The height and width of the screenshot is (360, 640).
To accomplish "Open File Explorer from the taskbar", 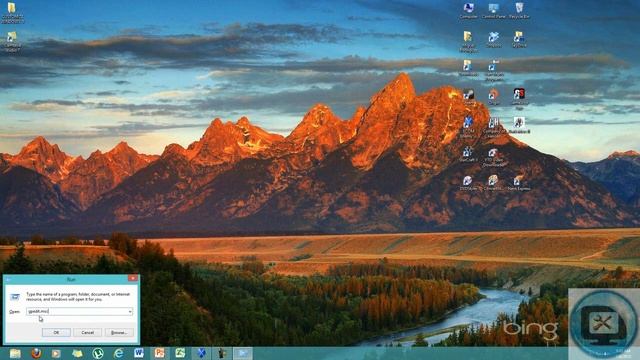I will tap(15, 353).
